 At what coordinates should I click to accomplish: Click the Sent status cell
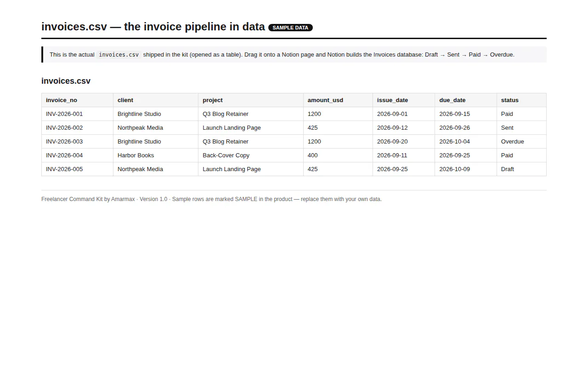coord(521,127)
